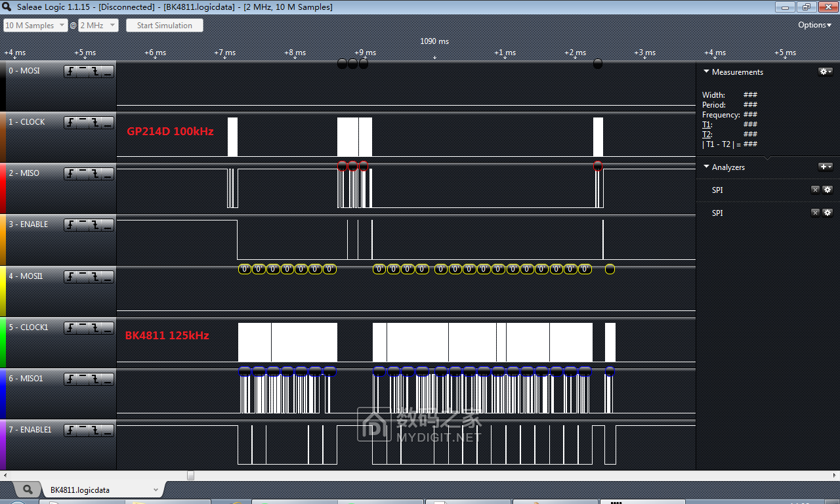
Task: Set falling edge trigger on 2 - MISO
Action: tap(95, 174)
